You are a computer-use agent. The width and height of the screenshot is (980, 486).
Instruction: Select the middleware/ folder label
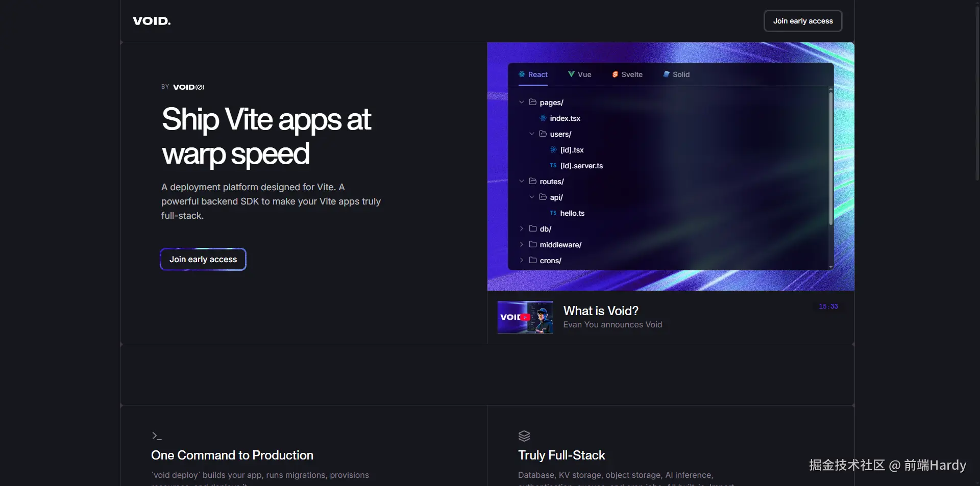pyautogui.click(x=560, y=245)
